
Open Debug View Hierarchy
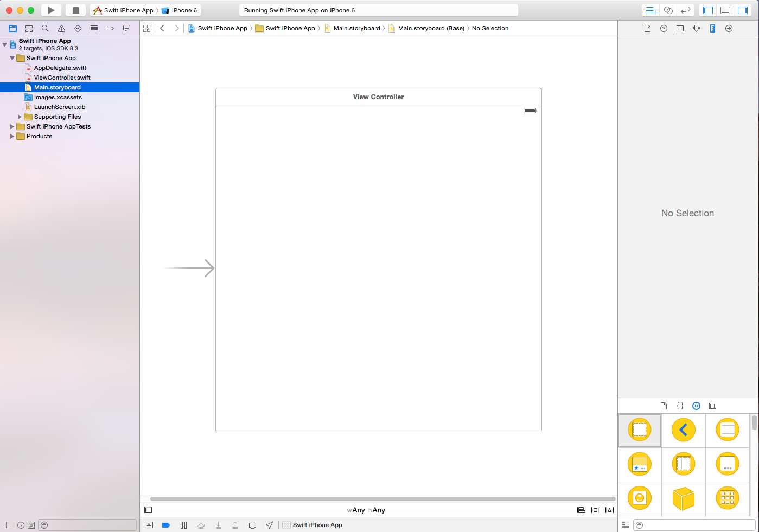252,525
